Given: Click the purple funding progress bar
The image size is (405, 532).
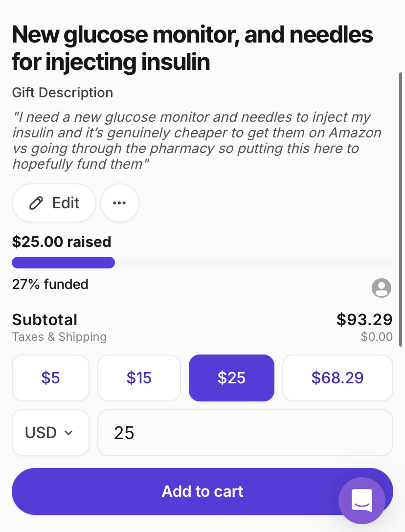Looking at the screenshot, I should (x=64, y=263).
